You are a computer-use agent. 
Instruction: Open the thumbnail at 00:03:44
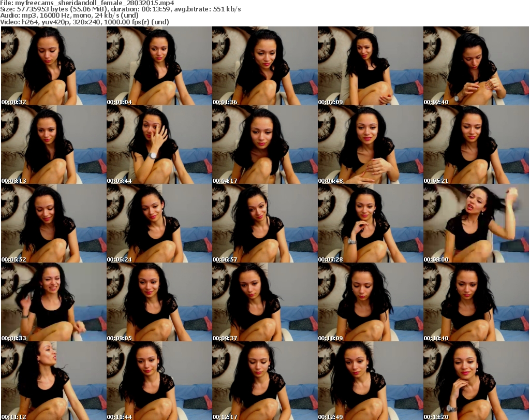click(x=159, y=144)
